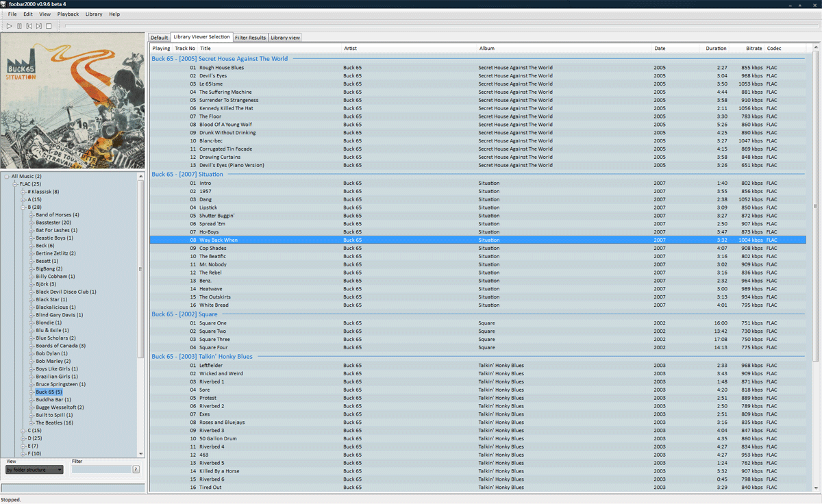This screenshot has width=822, height=504.
Task: Collapse the FLAC (25) tree node
Action: tap(15, 184)
